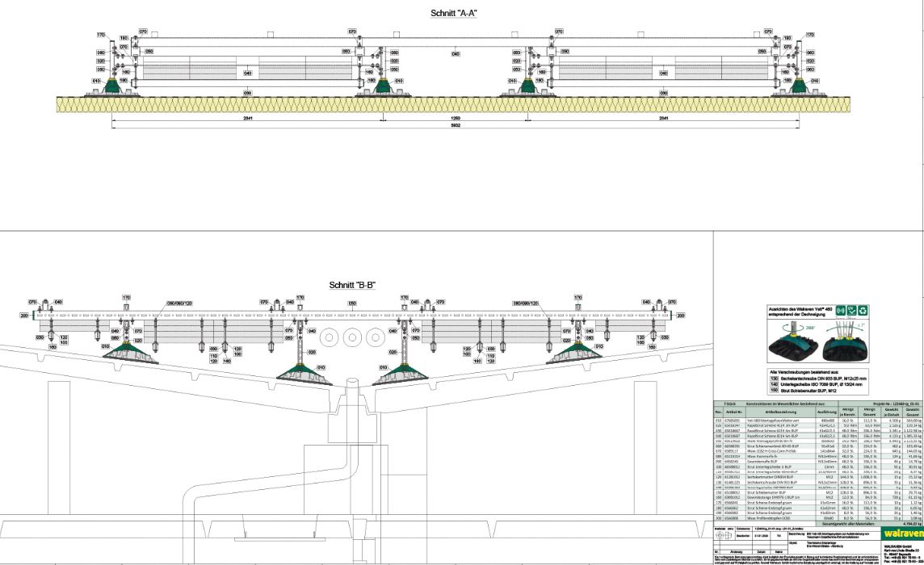The width and height of the screenshot is (924, 565).
Task: Click legend entry 150 Strut Schiebemutter BUP, M12
Action: [804, 390]
